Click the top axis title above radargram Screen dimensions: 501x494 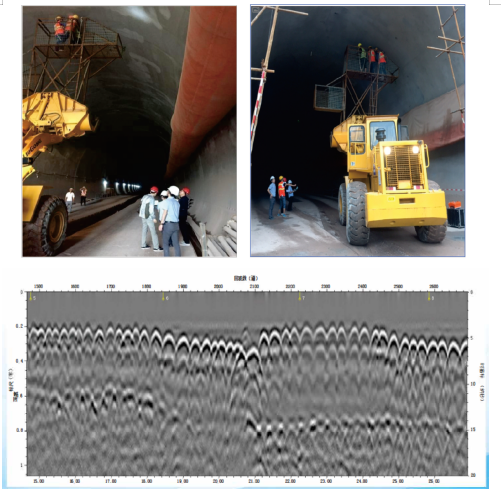[246, 278]
